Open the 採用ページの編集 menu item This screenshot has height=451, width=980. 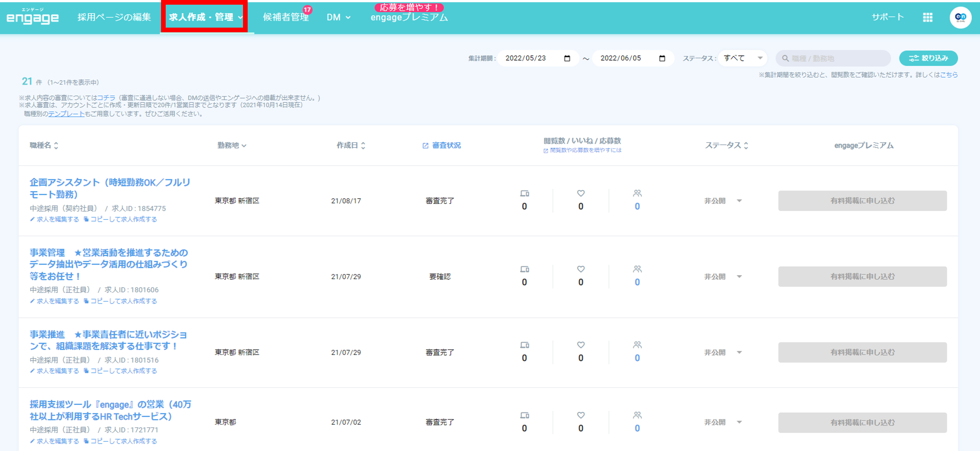(x=114, y=17)
